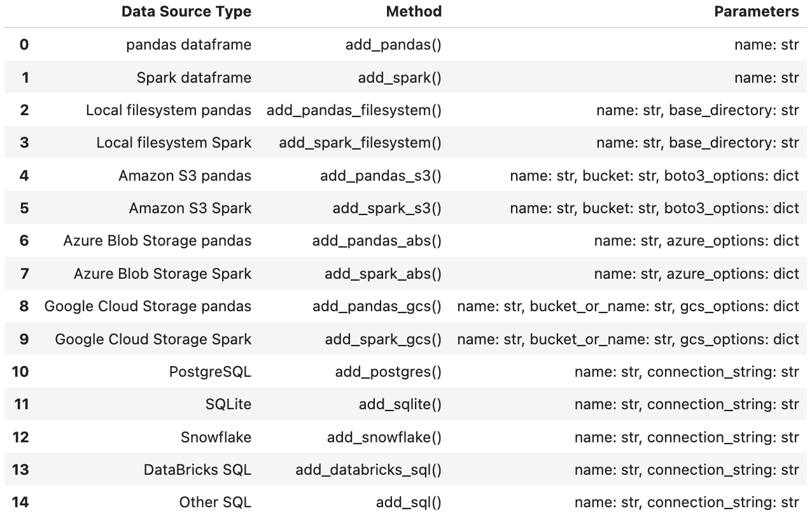Select the Spark dataframe cell
The width and height of the screenshot is (812, 513).
click(194, 78)
